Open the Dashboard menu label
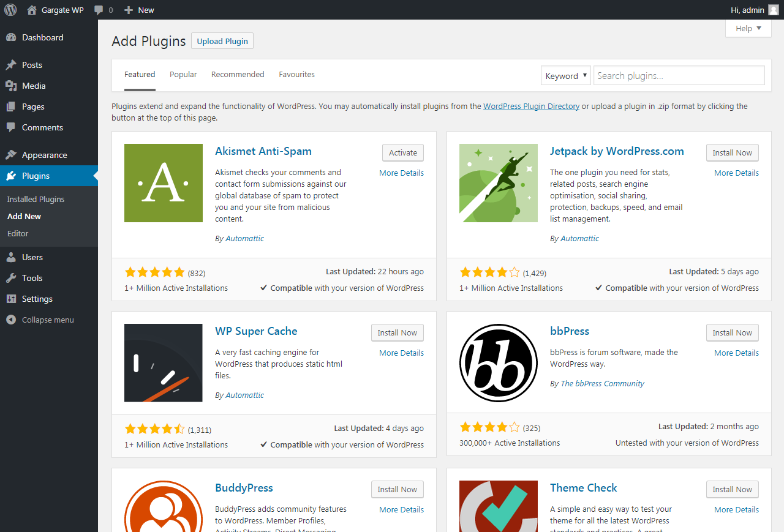Viewport: 784px width, 532px height. point(43,37)
